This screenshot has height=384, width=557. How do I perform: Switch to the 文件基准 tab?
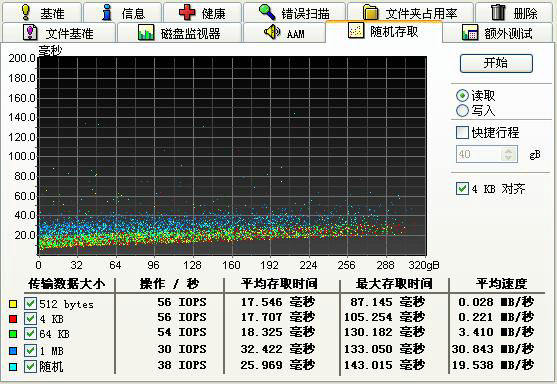click(59, 33)
